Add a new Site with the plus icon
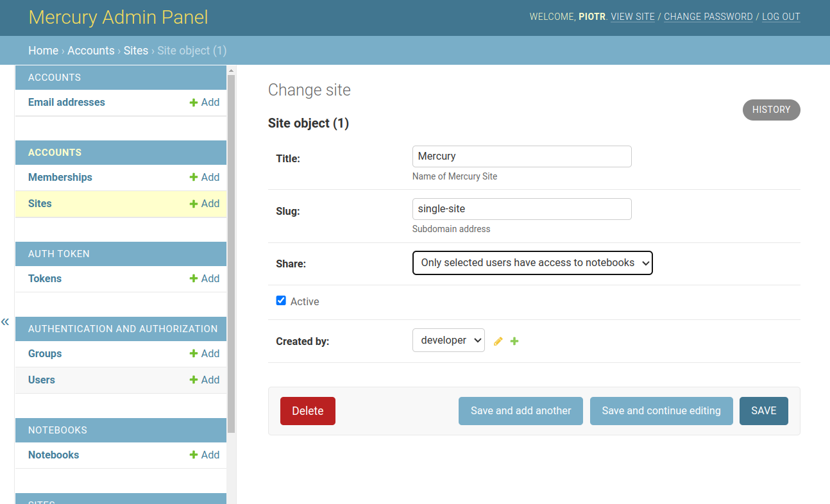 192,203
